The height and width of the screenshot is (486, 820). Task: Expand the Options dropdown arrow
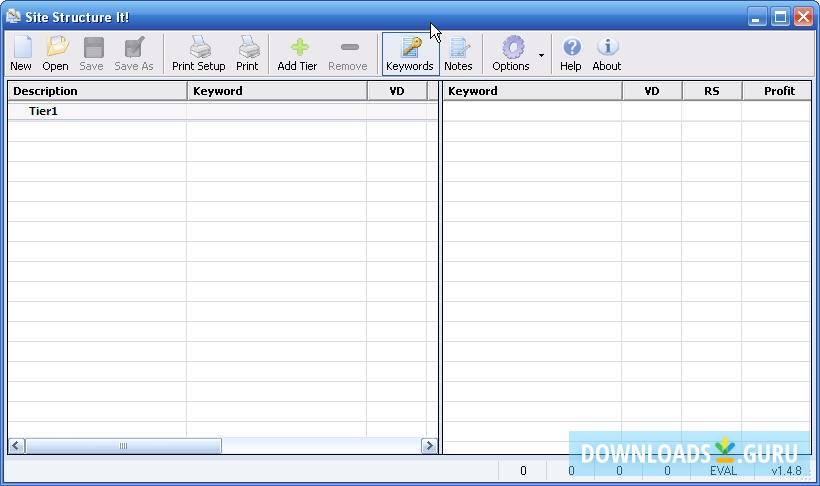point(541,55)
